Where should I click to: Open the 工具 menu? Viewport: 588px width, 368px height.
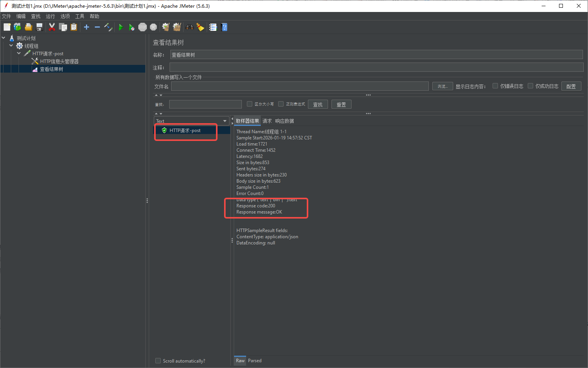(x=80, y=16)
